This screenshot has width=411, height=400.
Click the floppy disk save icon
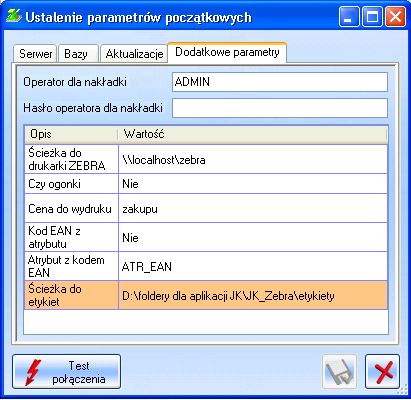[339, 371]
